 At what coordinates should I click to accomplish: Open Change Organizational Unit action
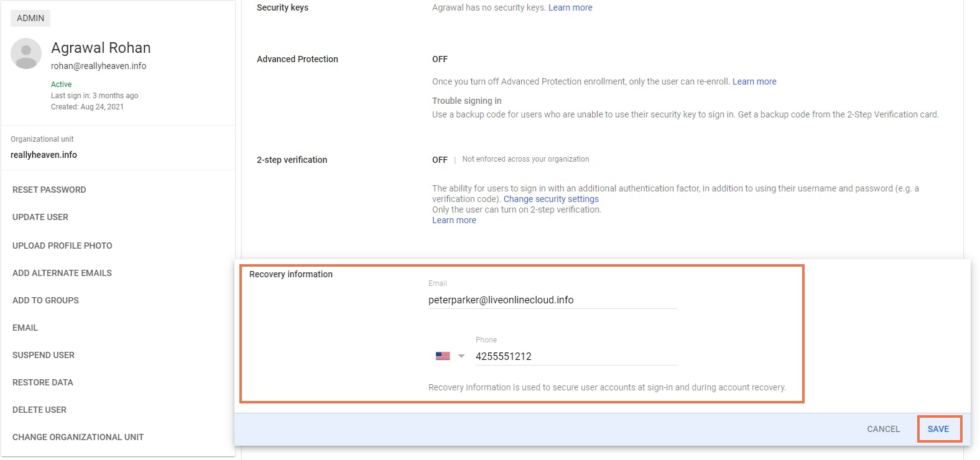pos(78,437)
